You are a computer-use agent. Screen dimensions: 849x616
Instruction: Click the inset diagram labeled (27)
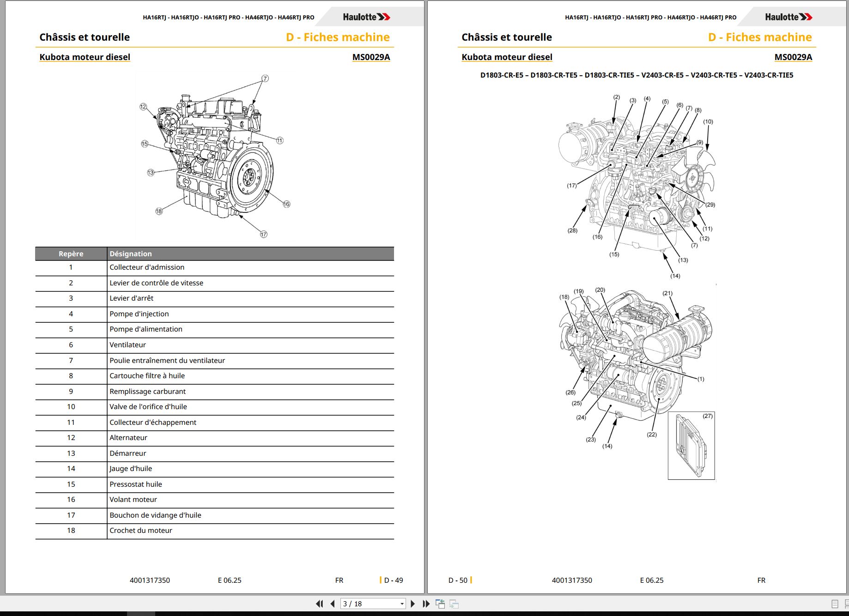click(691, 446)
